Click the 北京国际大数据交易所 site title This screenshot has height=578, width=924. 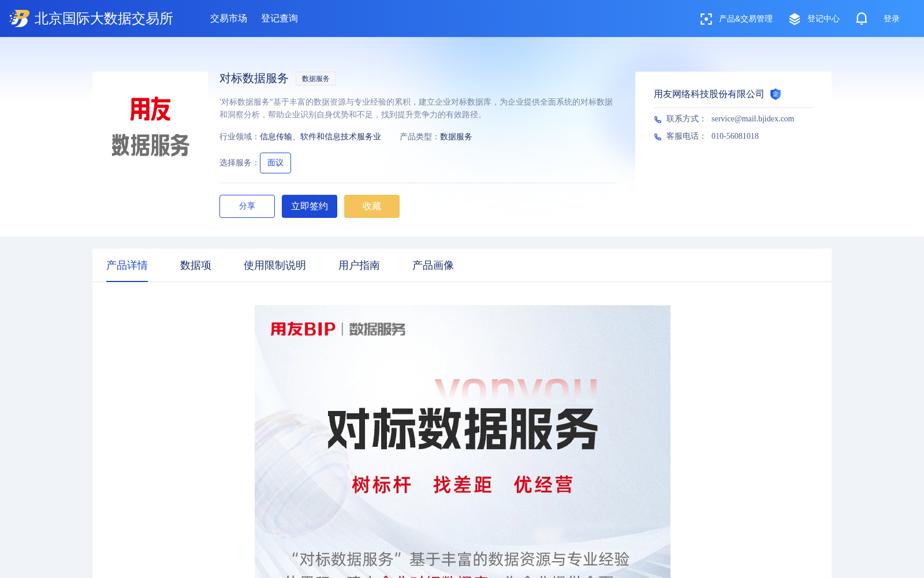pos(104,18)
